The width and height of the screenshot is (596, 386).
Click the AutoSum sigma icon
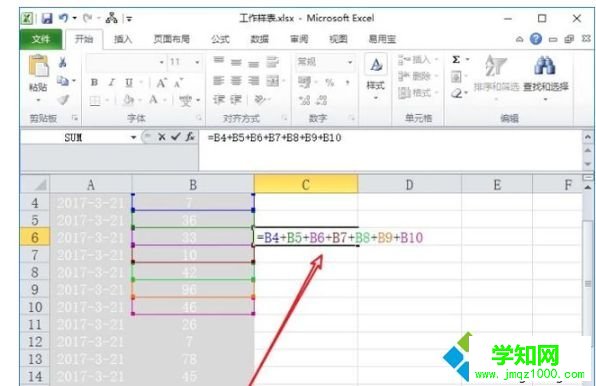click(456, 60)
